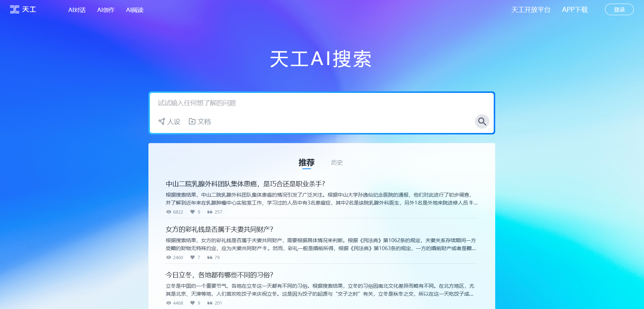This screenshot has height=309, width=644.
Task: Click summary text starting 根据搜索结果，女方的彩礼钱
Action: 321,244
